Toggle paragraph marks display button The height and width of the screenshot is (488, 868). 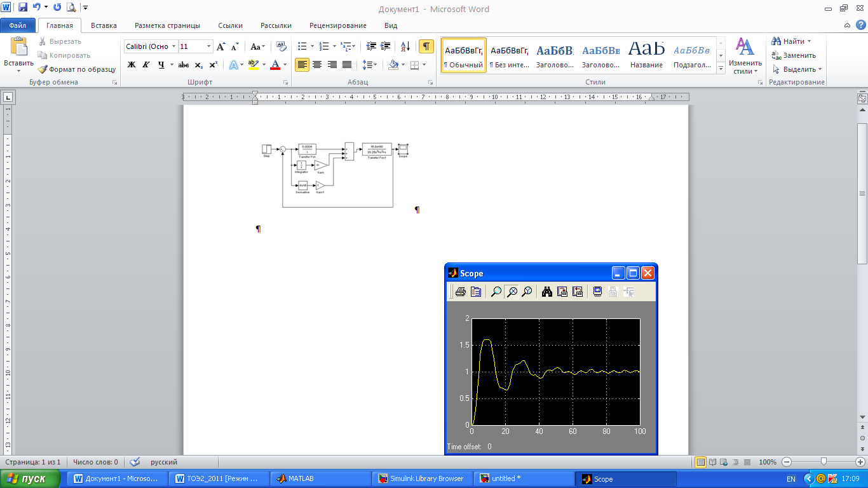tap(426, 46)
